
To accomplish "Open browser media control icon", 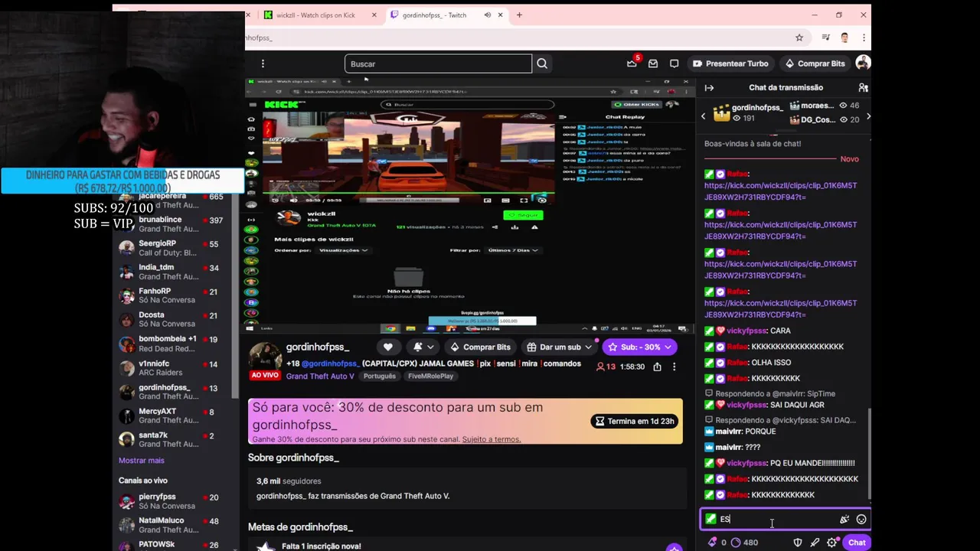I will [825, 37].
